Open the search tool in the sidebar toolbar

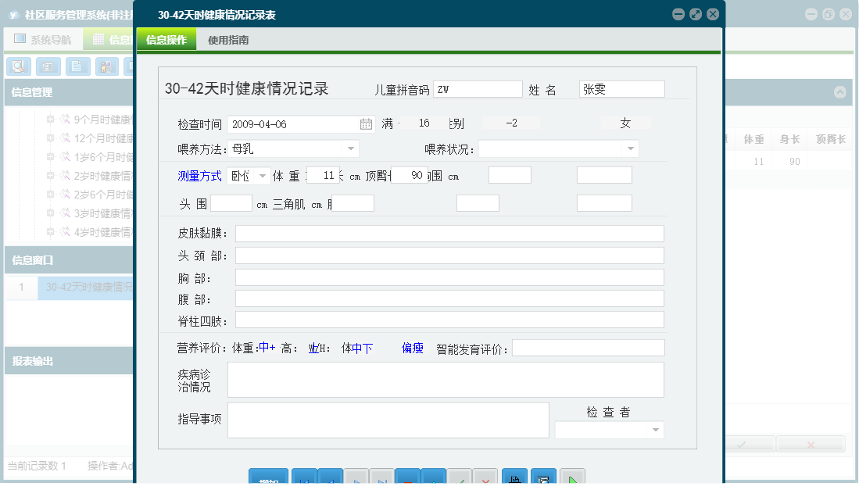pyautogui.click(x=17, y=66)
